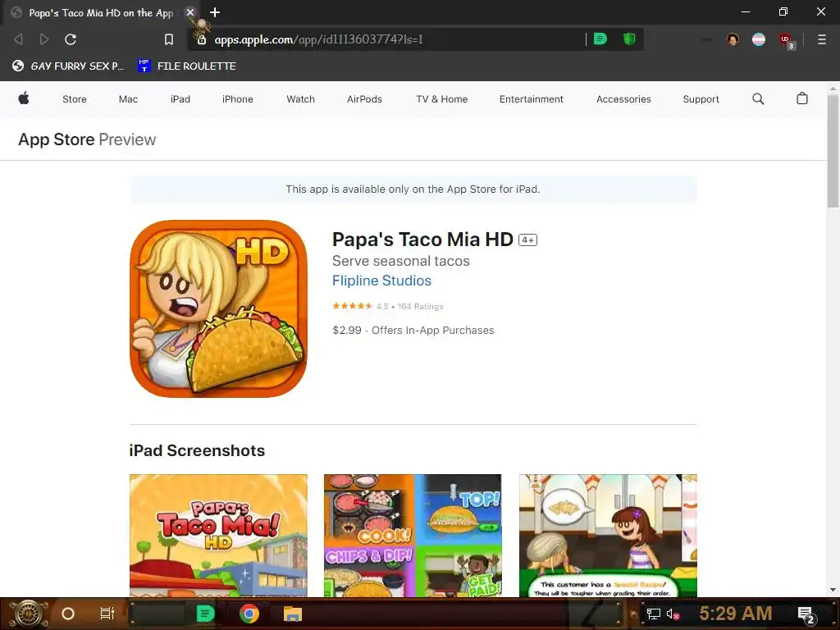Open Google Chrome from the taskbar
Screen dimensions: 840x630
pos(249,614)
